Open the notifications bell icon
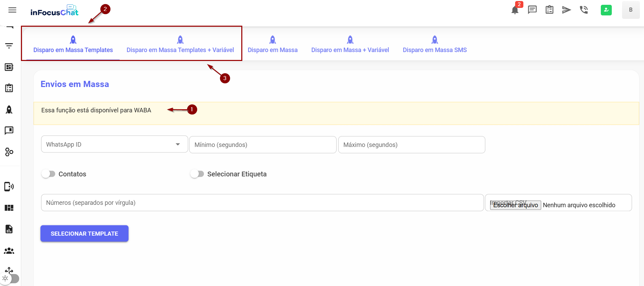 point(515,10)
